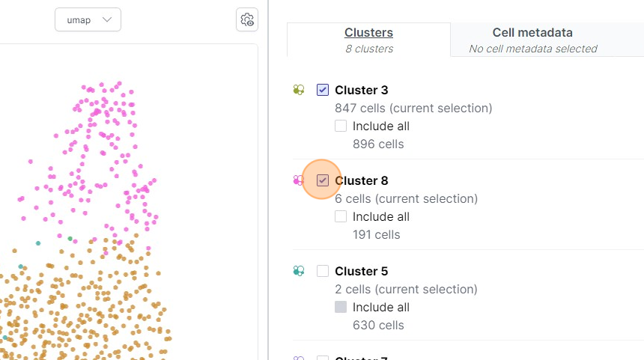Viewport: 644px width, 360px height.
Task: Click the Cluster 8 name label
Action: click(361, 180)
